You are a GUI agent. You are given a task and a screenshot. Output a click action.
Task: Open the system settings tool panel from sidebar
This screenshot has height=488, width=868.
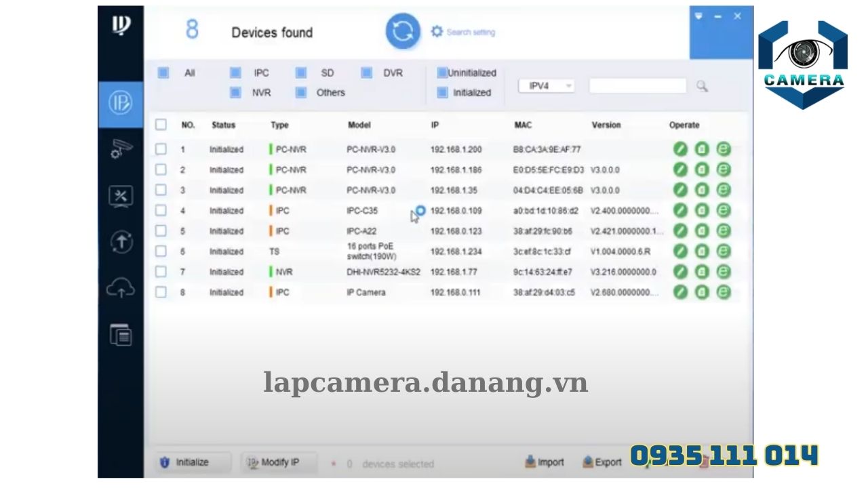121,196
